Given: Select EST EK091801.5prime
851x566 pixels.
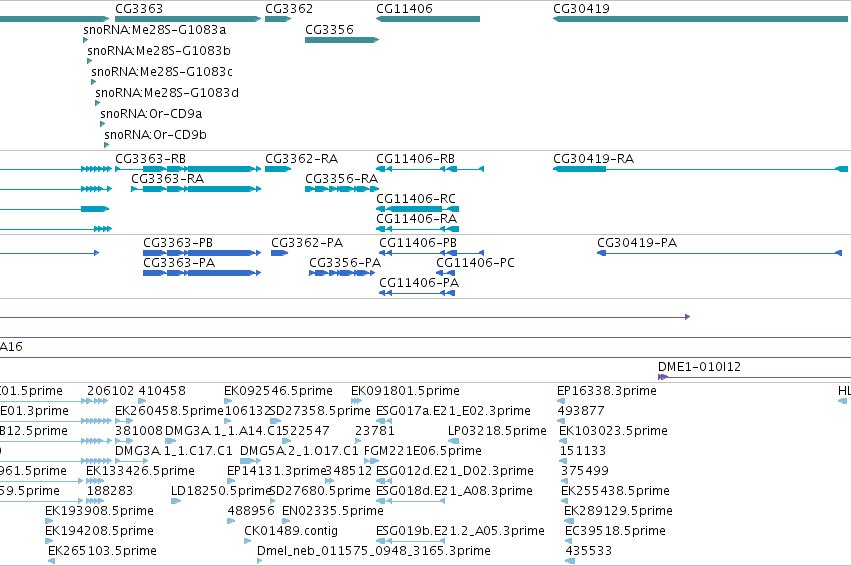Looking at the screenshot, I should (x=405, y=391).
